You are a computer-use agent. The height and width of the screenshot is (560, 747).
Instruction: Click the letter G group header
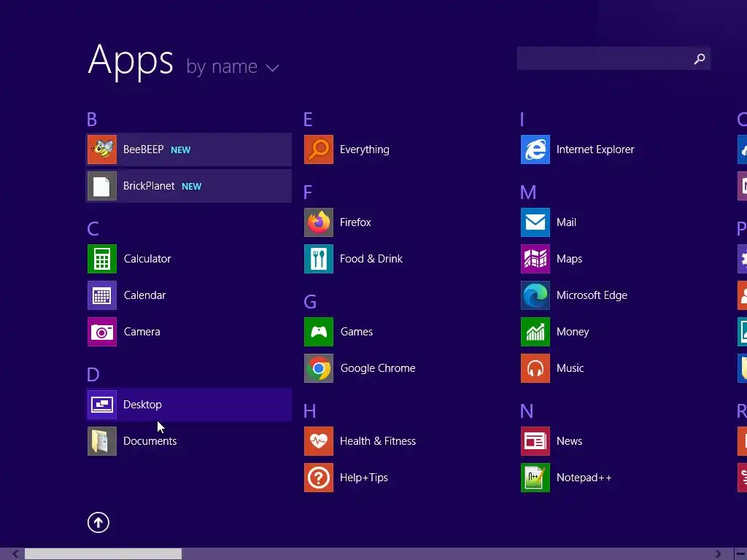click(x=310, y=302)
